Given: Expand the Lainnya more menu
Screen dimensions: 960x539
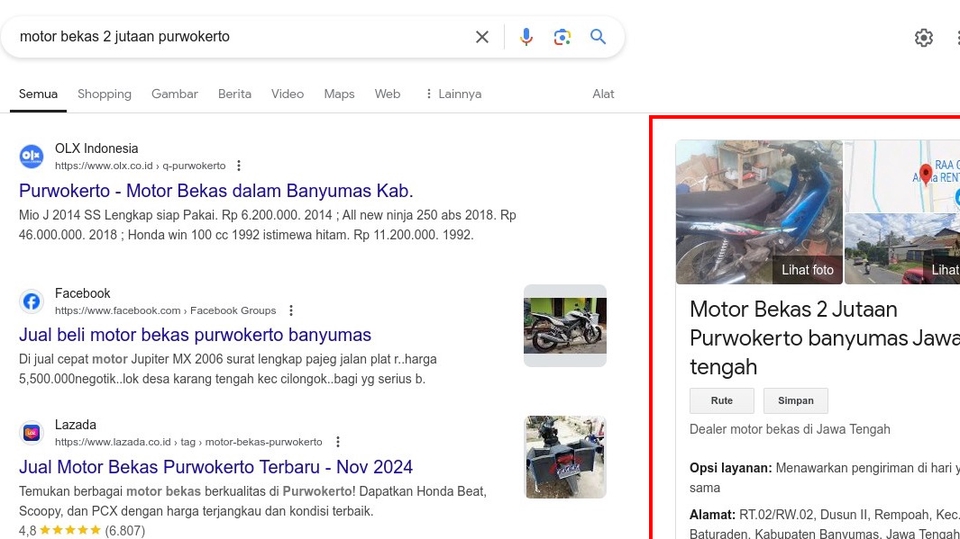Looking at the screenshot, I should 453,94.
